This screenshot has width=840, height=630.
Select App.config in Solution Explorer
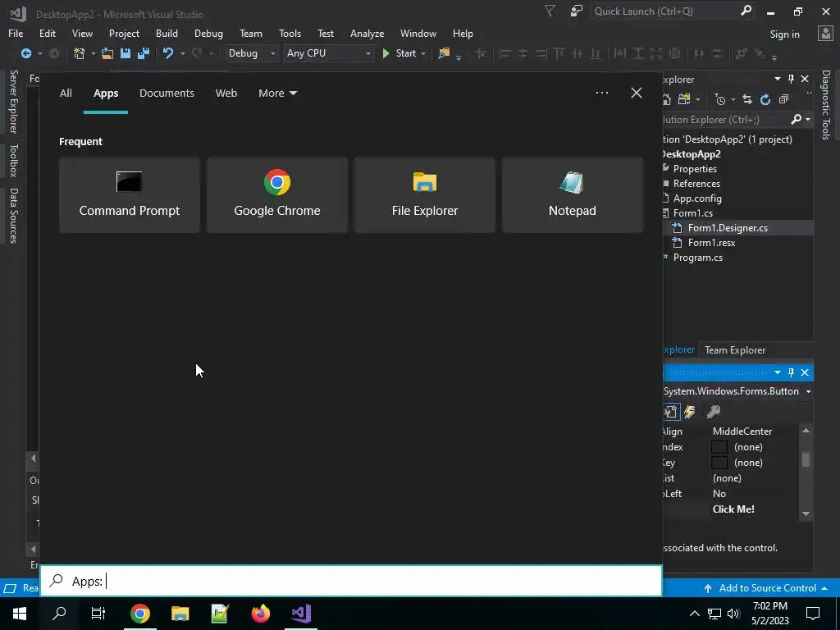point(697,199)
